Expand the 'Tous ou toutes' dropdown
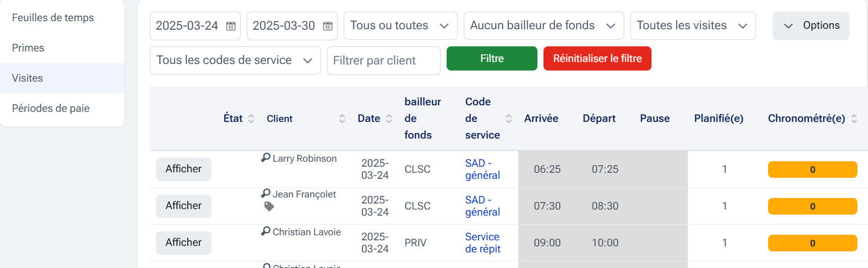Image resolution: width=868 pixels, height=268 pixels. click(400, 26)
